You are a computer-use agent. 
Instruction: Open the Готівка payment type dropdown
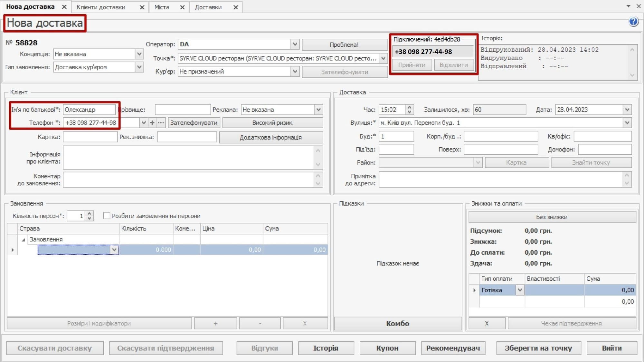point(520,290)
